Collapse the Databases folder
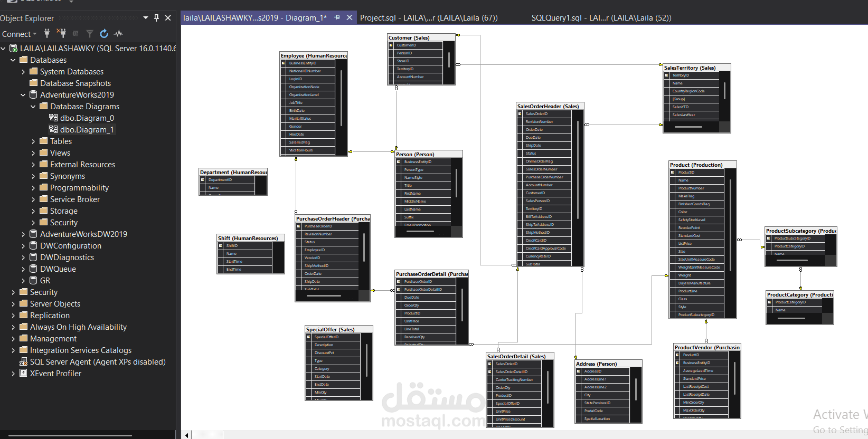Viewport: 868px width, 439px height. pyautogui.click(x=13, y=60)
